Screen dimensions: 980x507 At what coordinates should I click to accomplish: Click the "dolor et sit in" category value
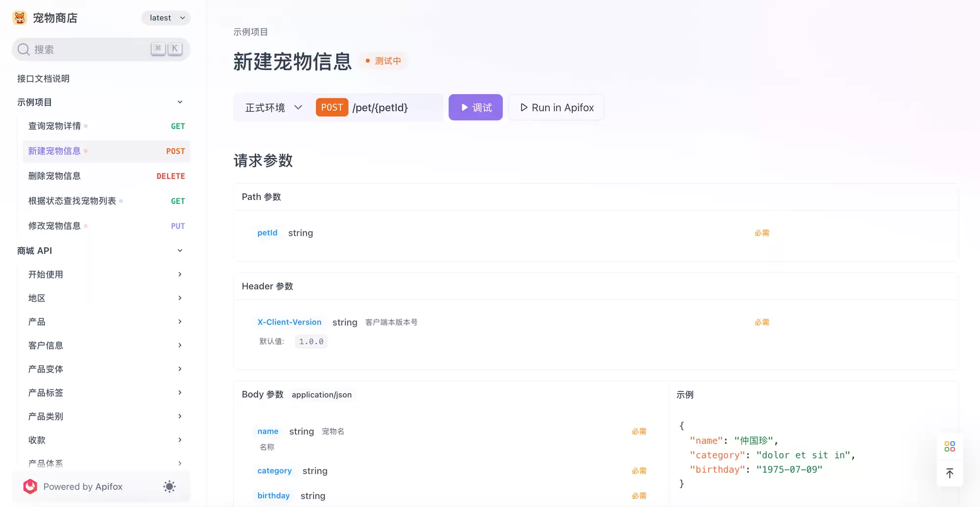(x=804, y=455)
